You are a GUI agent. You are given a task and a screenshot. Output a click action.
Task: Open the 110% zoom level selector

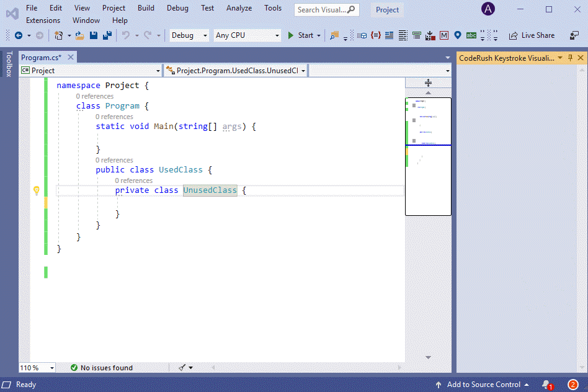(36, 367)
